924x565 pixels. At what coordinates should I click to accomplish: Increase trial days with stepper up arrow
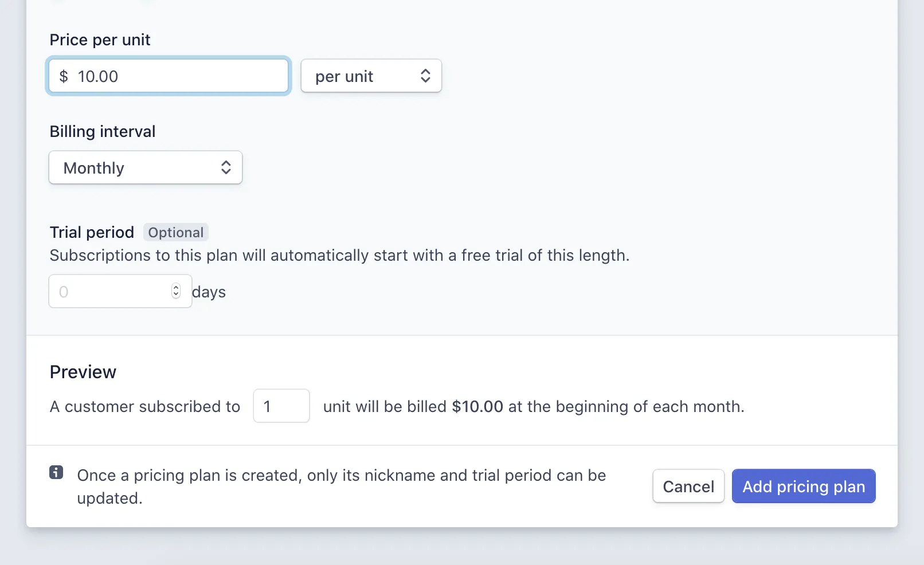point(176,288)
